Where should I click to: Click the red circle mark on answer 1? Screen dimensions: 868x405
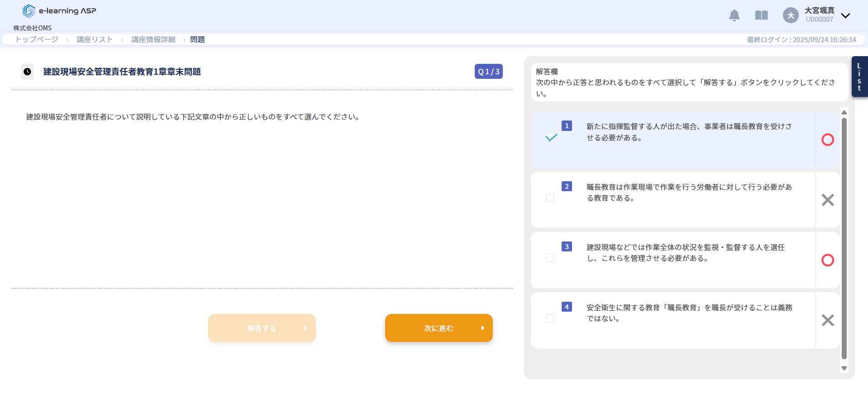pyautogui.click(x=827, y=140)
